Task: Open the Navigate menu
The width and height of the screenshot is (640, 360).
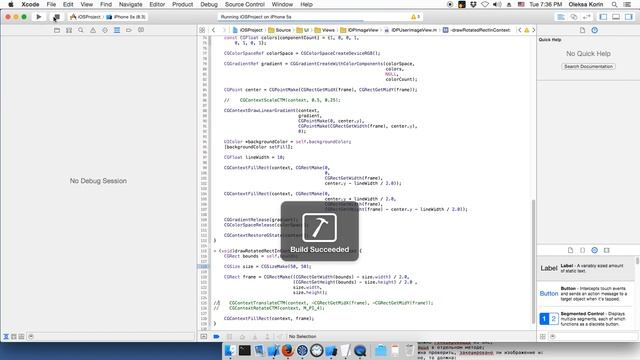Action: pyautogui.click(x=131, y=4)
